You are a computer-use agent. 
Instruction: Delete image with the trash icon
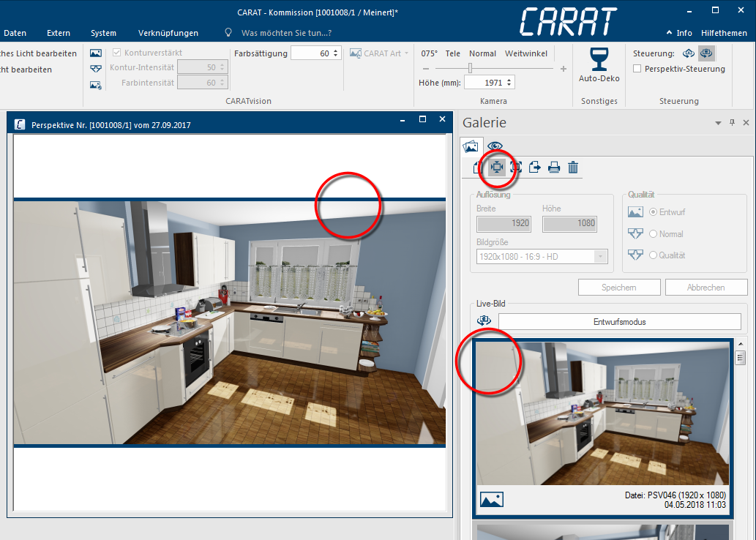pos(573,167)
